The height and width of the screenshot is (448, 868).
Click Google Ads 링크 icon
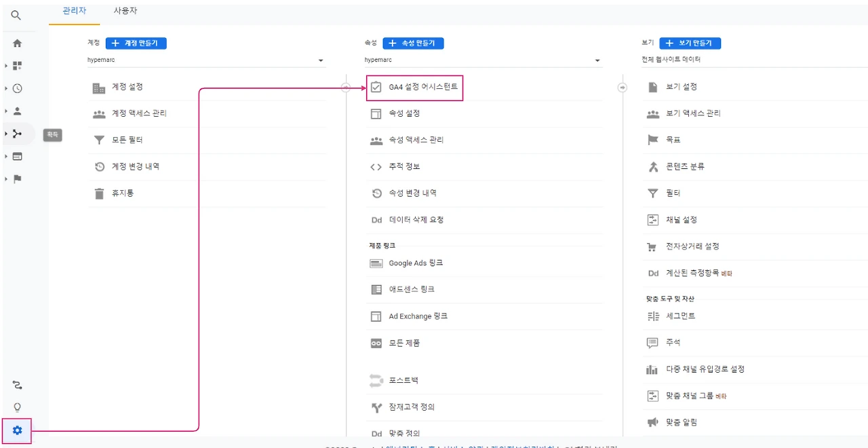point(376,263)
